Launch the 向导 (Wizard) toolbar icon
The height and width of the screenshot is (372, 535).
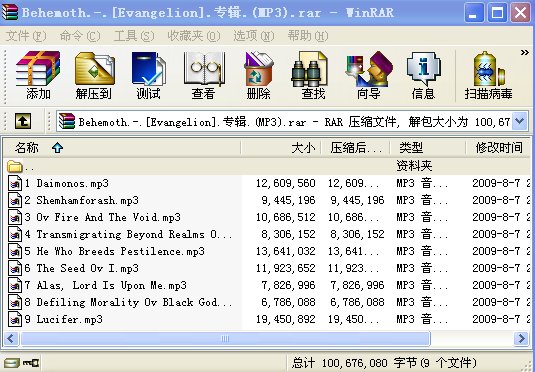(x=368, y=69)
